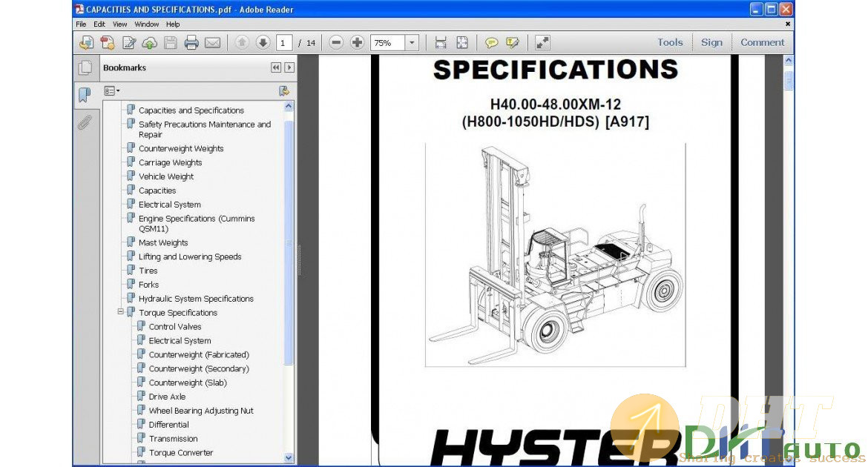Open the Counterweight (Secondary) bookmark

pyautogui.click(x=199, y=368)
